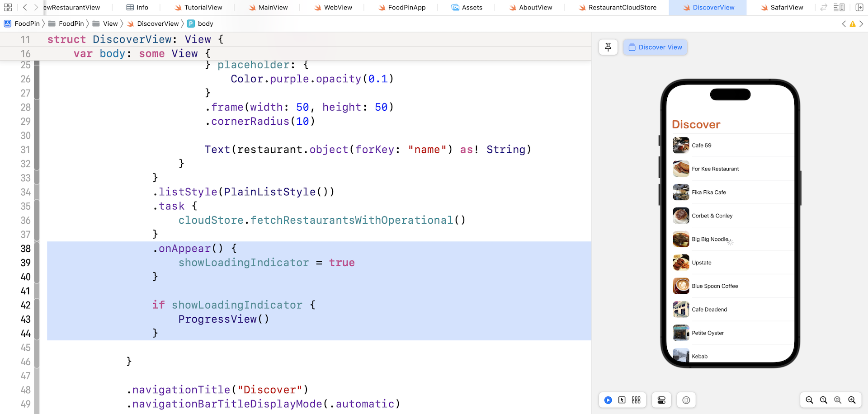Viewport: 868px width, 414px height.
Task: Pin the preview with the pin icon
Action: coord(608,47)
